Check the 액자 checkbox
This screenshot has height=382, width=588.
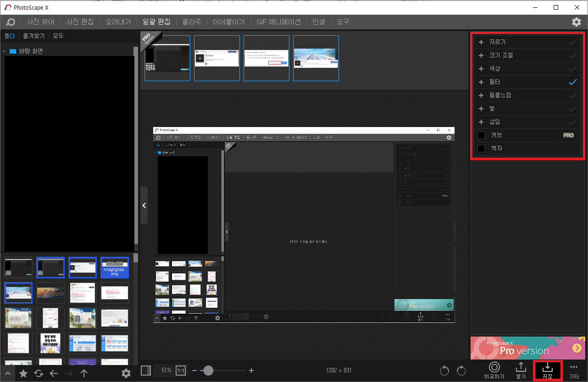point(481,149)
